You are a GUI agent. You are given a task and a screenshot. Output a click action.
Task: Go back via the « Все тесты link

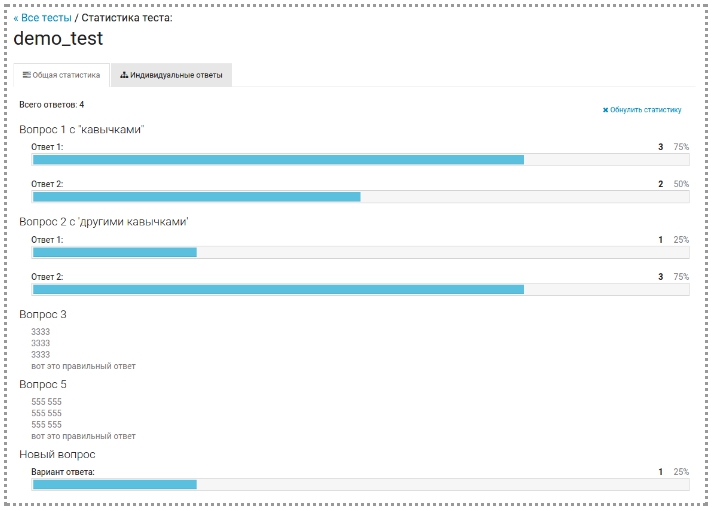(42, 18)
